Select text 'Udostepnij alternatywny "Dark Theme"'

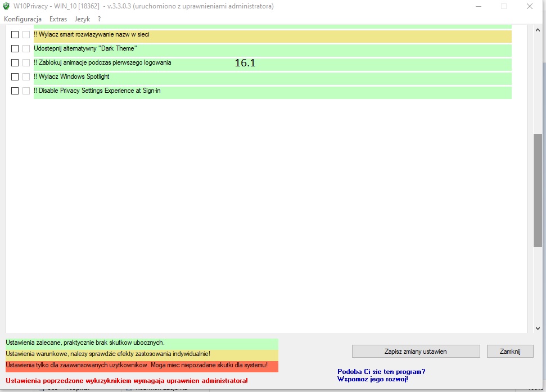85,48
